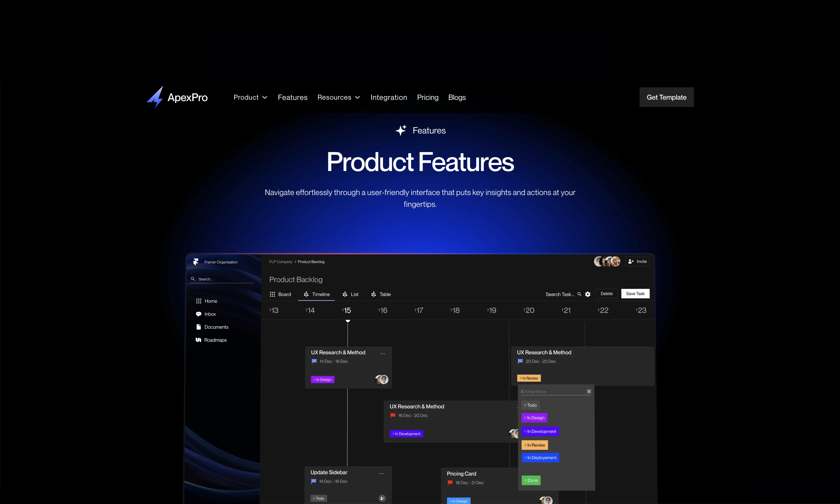The height and width of the screenshot is (504, 840).
Task: Click the blue flag on 20 Dec - 23 Dec card
Action: coord(520,361)
